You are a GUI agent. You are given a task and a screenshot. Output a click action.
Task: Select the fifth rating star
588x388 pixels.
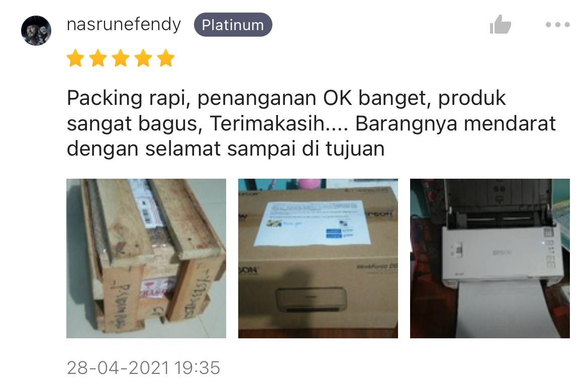[166, 58]
